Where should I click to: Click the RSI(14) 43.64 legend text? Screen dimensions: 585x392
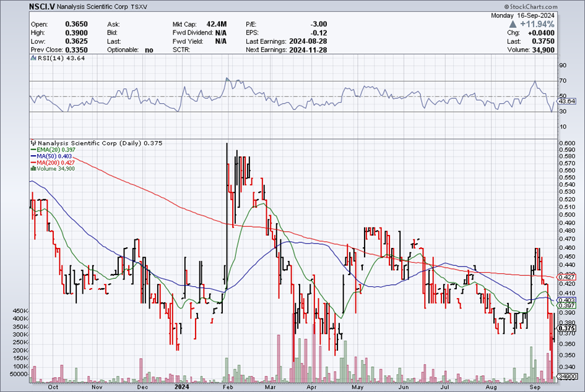click(x=61, y=58)
